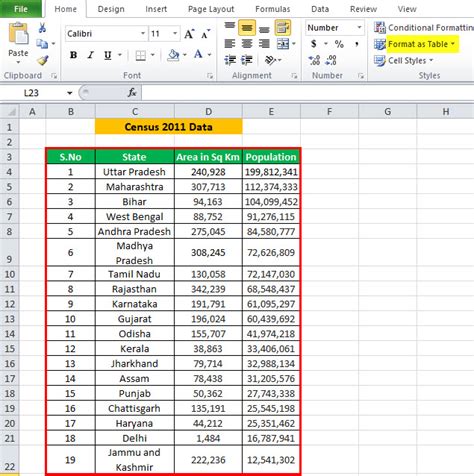Click the Borders icon

pyautogui.click(x=141, y=55)
